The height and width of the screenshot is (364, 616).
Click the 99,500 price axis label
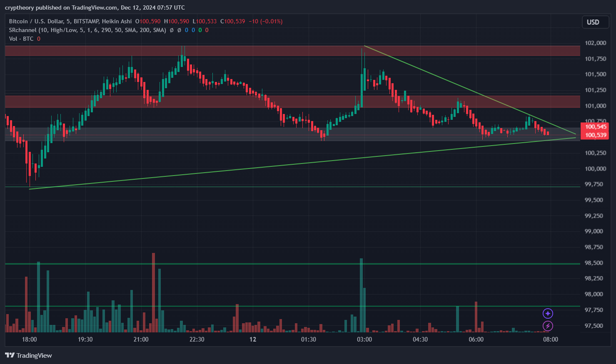(594, 200)
